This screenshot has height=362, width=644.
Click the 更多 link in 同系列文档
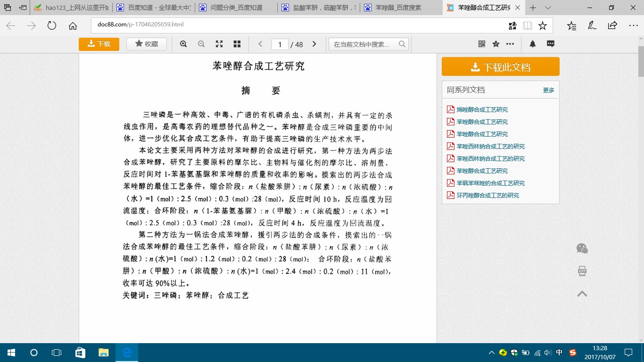(x=549, y=90)
